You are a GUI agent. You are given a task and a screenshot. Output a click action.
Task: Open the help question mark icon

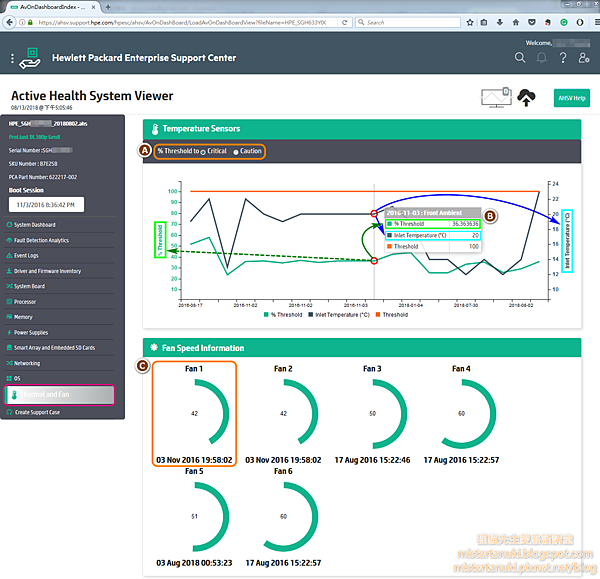tap(562, 58)
